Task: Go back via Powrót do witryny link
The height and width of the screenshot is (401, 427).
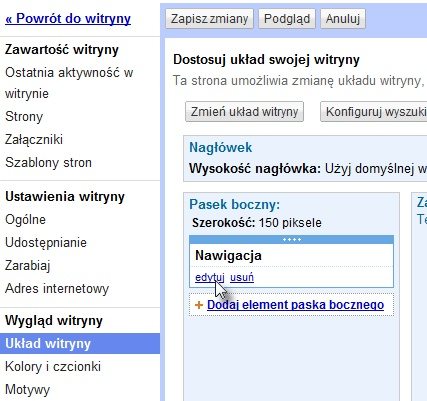Action: (x=68, y=18)
